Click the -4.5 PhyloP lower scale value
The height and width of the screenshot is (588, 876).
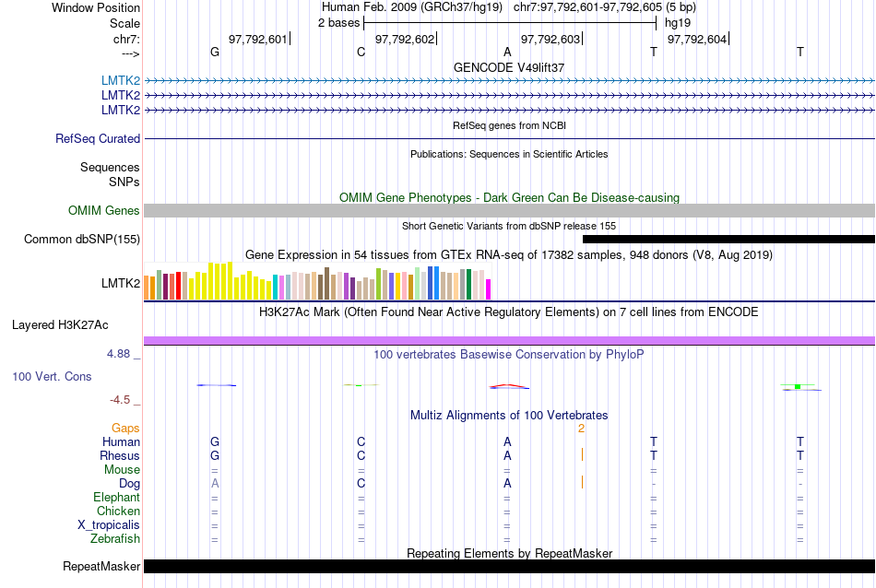point(120,400)
